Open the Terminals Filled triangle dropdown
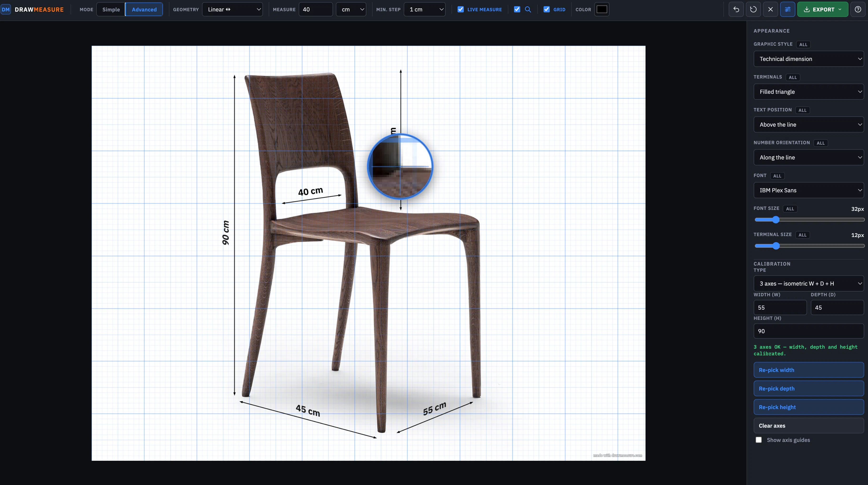The width and height of the screenshot is (868, 485). pyautogui.click(x=809, y=92)
